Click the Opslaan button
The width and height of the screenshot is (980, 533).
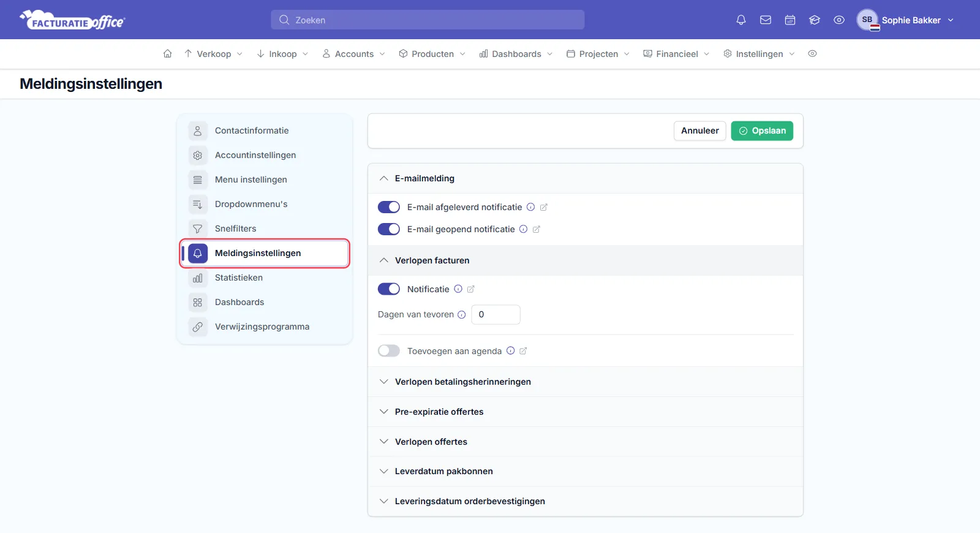[762, 130]
